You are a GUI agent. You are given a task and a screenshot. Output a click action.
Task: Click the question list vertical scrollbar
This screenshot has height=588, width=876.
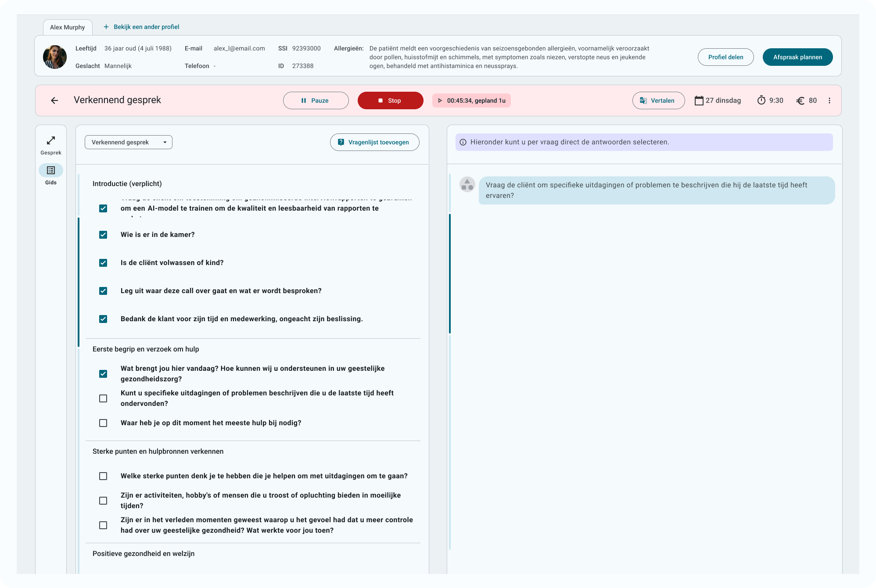[79, 282]
